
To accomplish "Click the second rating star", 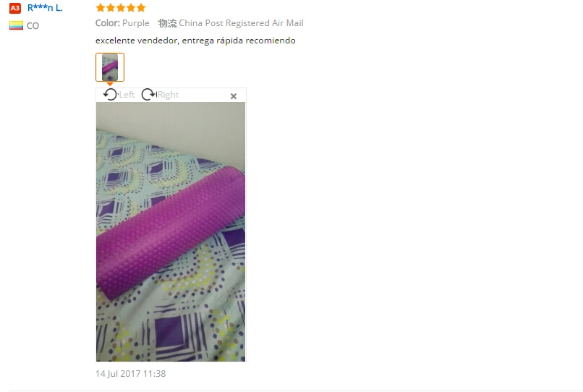I will [x=111, y=7].
